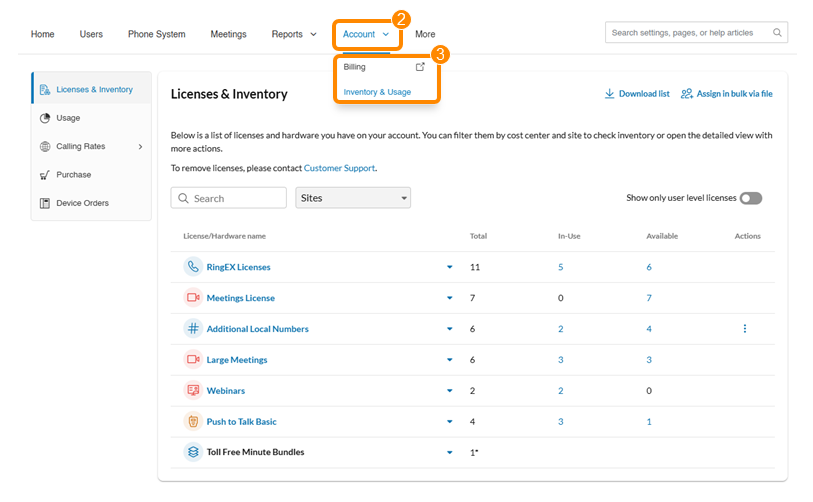Click the magnifier icon in the top search bar

click(777, 33)
